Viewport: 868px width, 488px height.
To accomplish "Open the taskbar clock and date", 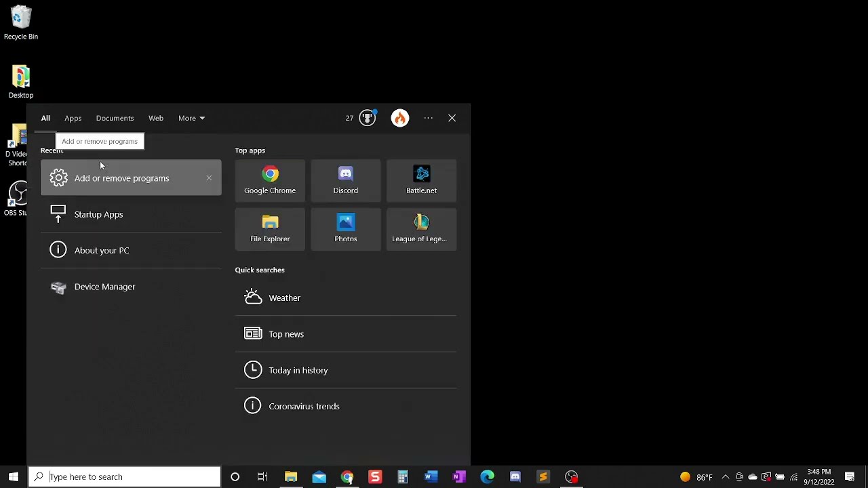I will click(x=819, y=476).
